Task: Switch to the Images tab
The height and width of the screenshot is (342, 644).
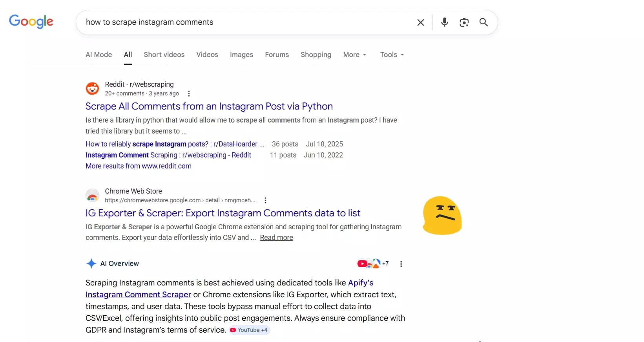Action: pyautogui.click(x=241, y=55)
